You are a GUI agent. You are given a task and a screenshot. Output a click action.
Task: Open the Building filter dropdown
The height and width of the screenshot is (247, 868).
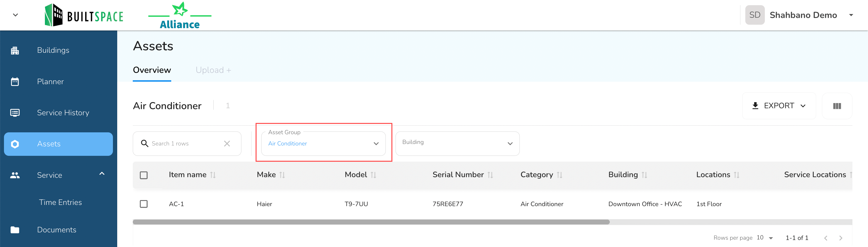(458, 143)
